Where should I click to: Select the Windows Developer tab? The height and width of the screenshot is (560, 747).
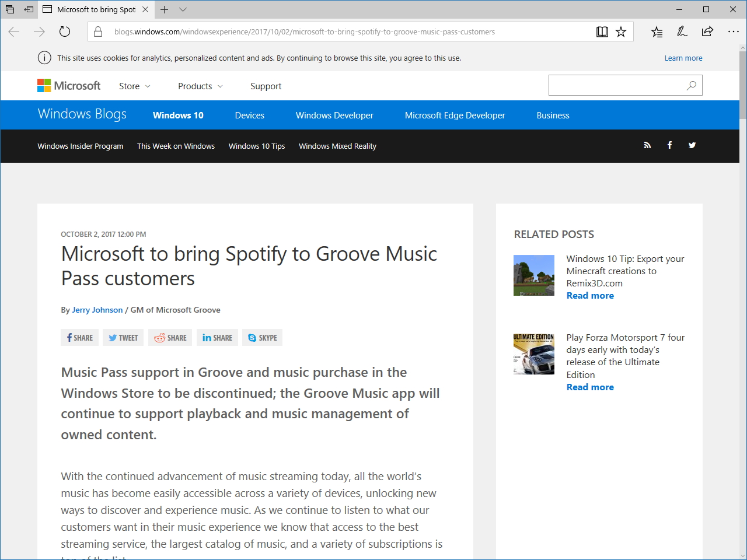tap(334, 115)
